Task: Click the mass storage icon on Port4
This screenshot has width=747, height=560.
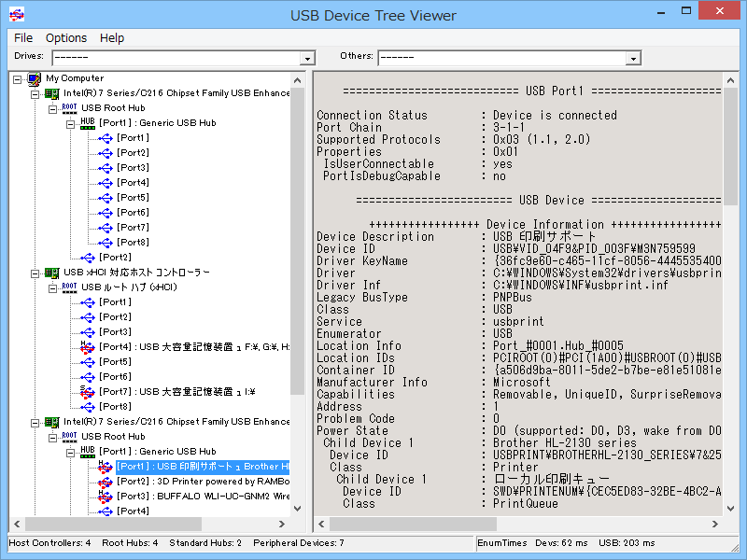Action: (x=86, y=347)
